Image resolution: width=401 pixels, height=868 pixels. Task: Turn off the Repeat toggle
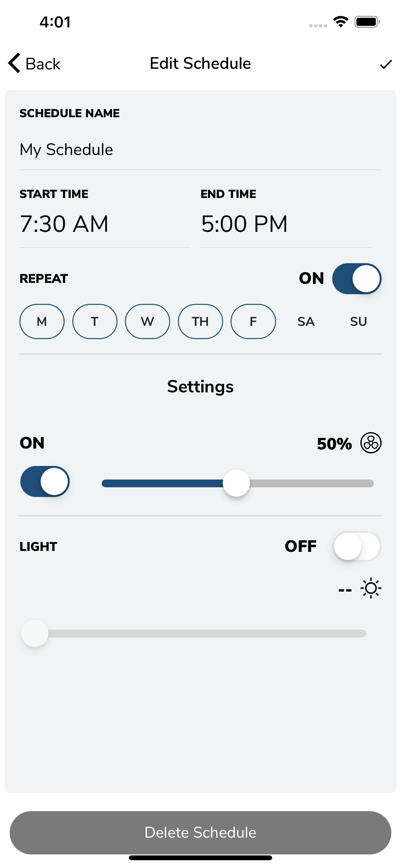click(356, 279)
